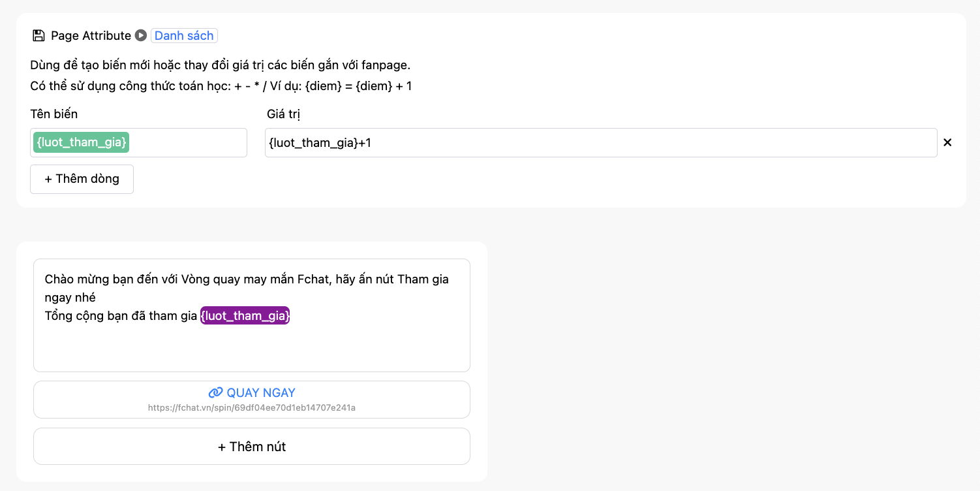Click the description line about fanpage variables
Image resolution: width=980 pixels, height=491 pixels.
tap(220, 65)
